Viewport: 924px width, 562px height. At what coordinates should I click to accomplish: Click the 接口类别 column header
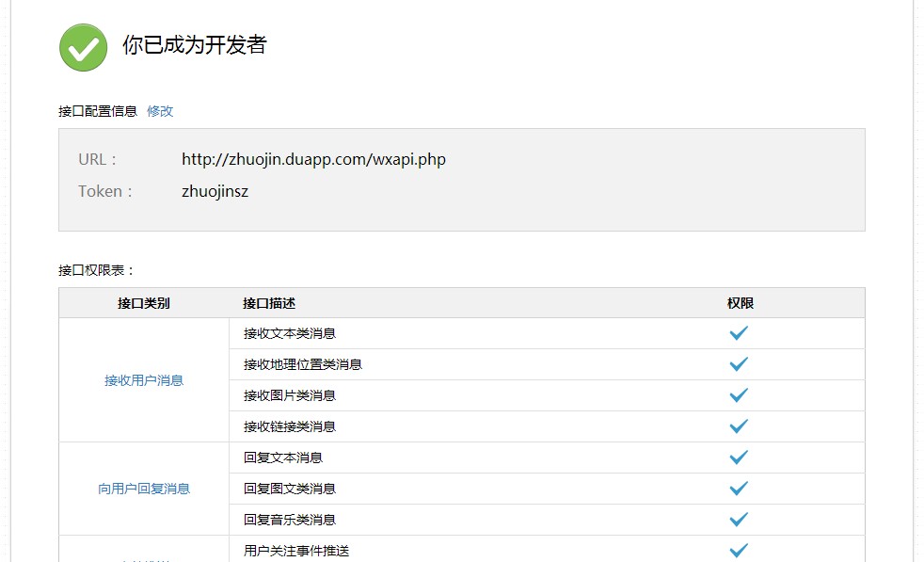click(144, 303)
